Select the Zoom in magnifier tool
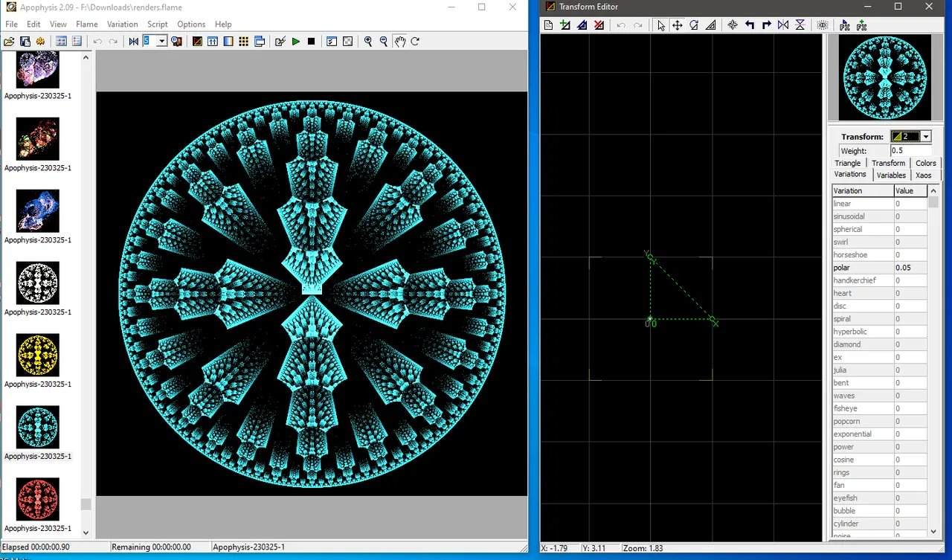Image resolution: width=952 pixels, height=560 pixels. [368, 42]
